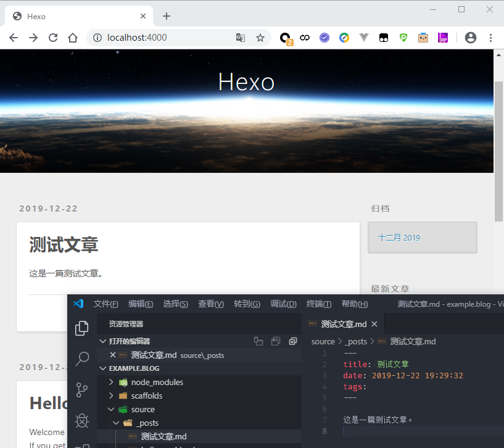Open the 终端(T) menu
The image size is (504, 448).
[x=319, y=304]
